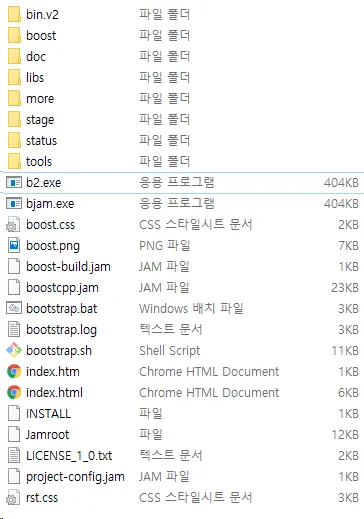Click the boost.css gear file icon
Image resolution: width=364 pixels, height=519 pixels.
coord(13,225)
